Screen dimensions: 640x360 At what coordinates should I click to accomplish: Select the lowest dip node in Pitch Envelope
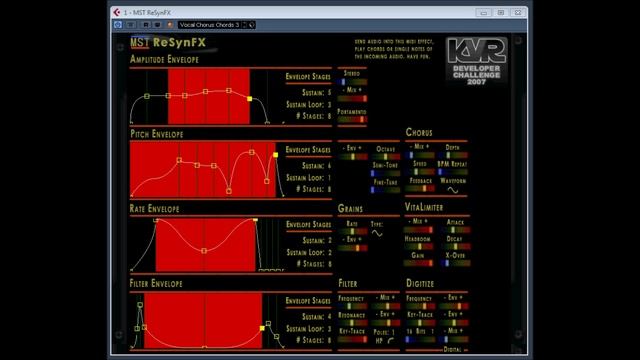tap(229, 191)
